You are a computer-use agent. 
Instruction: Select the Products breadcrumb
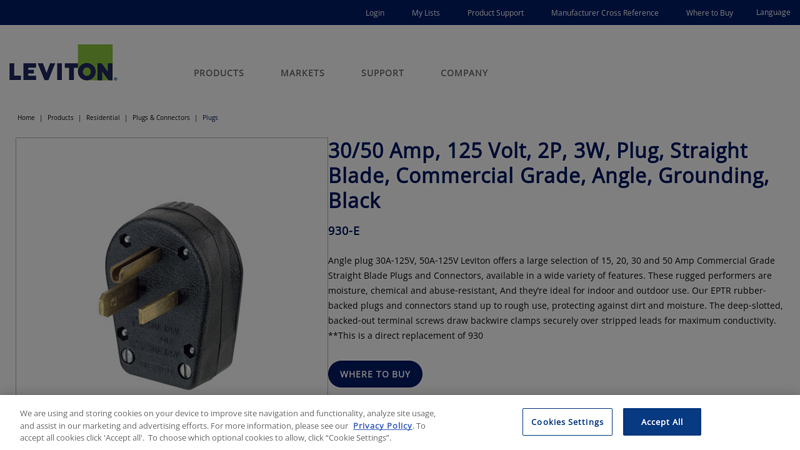[x=60, y=117]
